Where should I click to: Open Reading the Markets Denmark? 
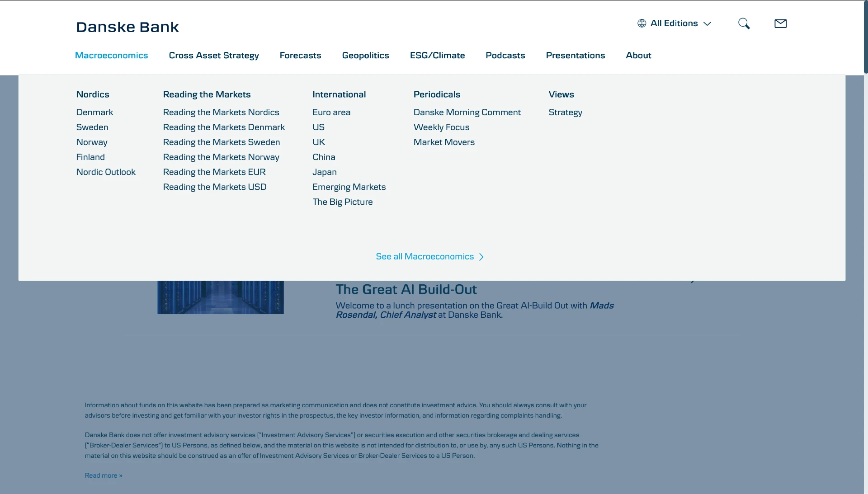coord(224,127)
